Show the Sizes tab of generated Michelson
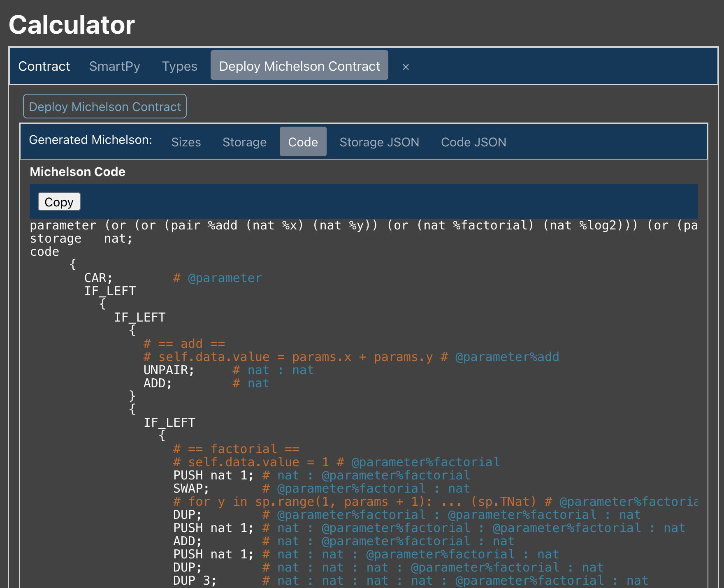Screen dimensions: 724x588 (x=186, y=142)
